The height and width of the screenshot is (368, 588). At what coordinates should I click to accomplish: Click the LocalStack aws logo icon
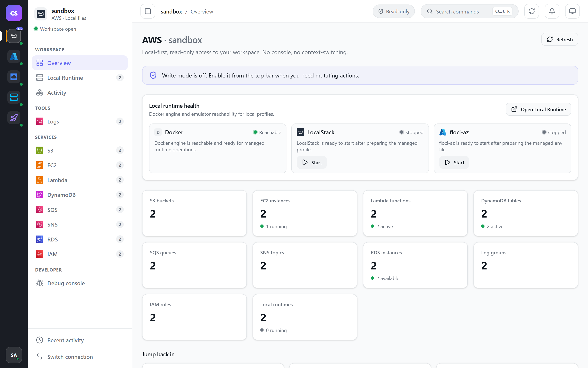[300, 132]
